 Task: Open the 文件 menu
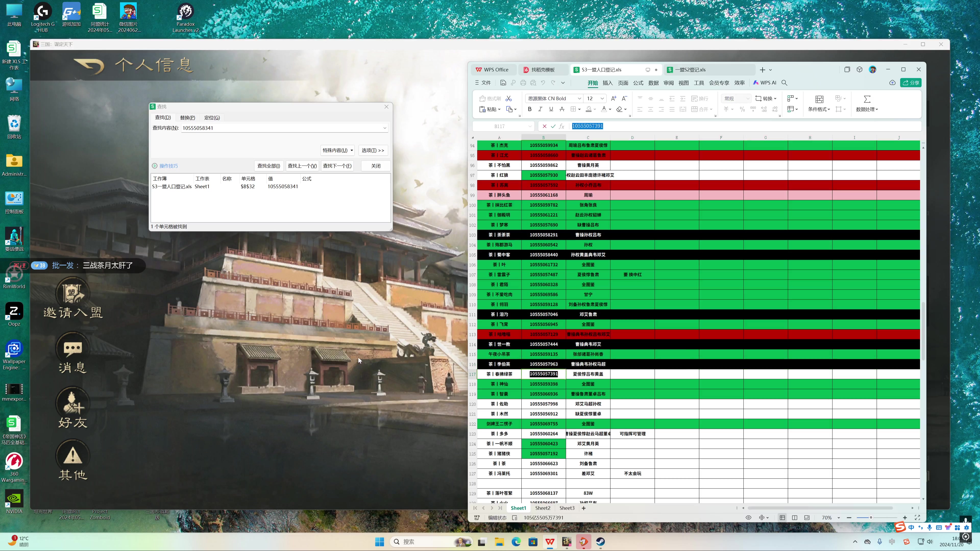click(483, 82)
